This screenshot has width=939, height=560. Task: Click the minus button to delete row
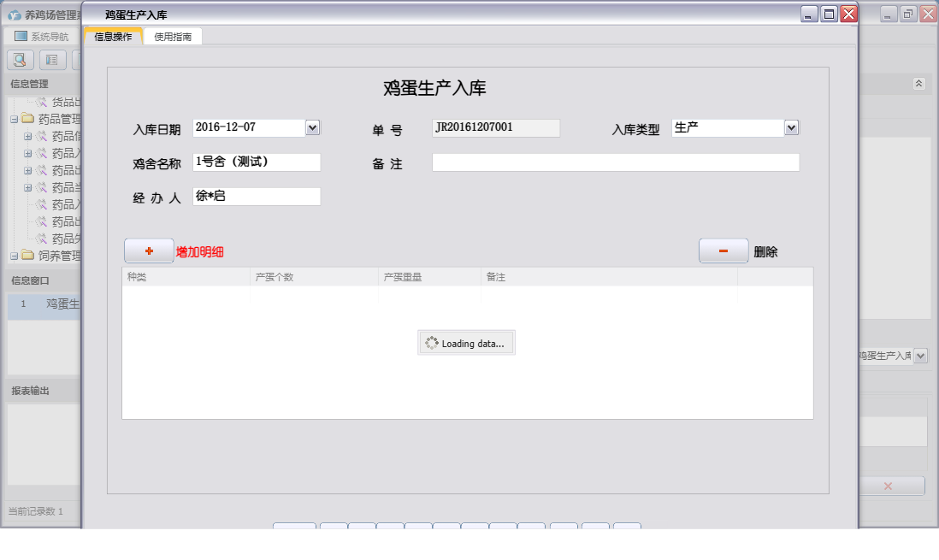[723, 251]
